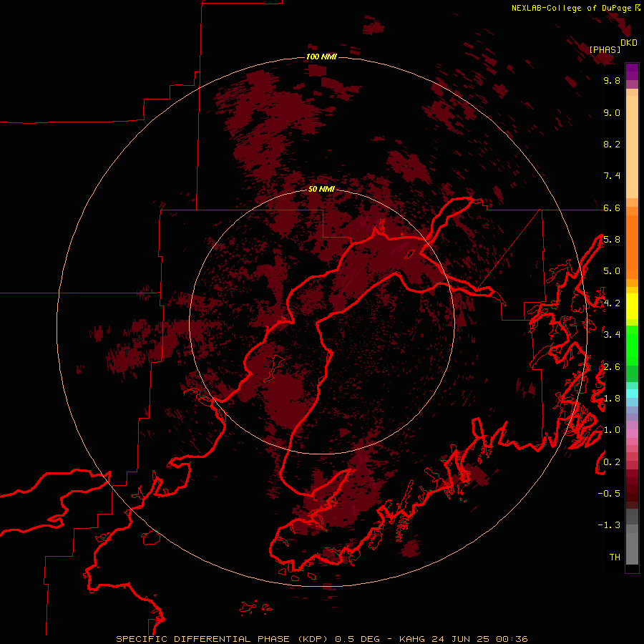This screenshot has width=644, height=644.
Task: Select the 8.2 value on the color scale
Action: coord(612,144)
